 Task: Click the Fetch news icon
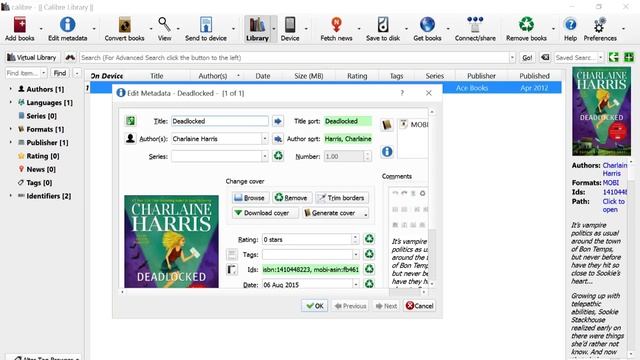pyautogui.click(x=336, y=25)
